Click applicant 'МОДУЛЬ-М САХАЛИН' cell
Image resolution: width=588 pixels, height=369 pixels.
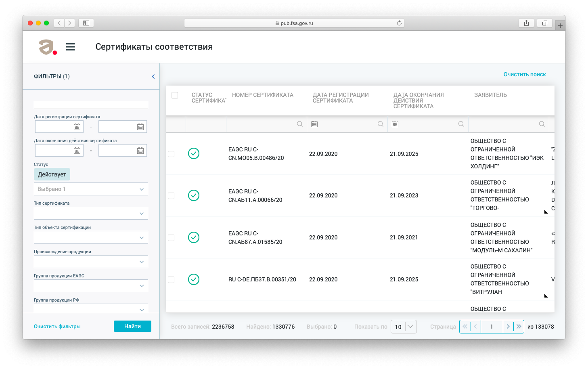(x=502, y=237)
